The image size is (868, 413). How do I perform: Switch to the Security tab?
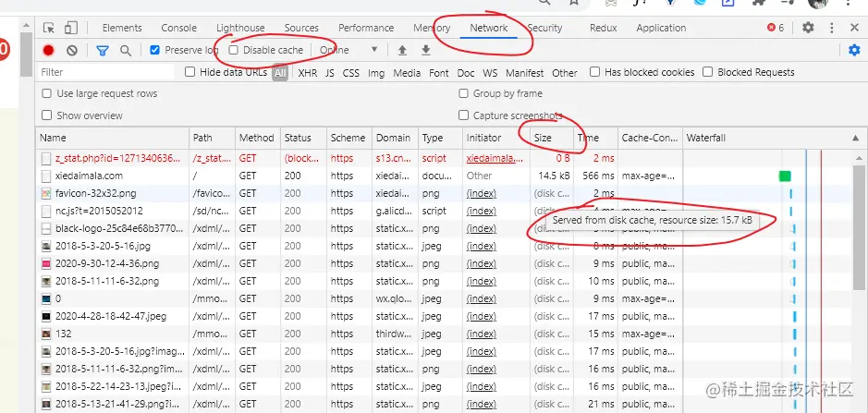(544, 28)
